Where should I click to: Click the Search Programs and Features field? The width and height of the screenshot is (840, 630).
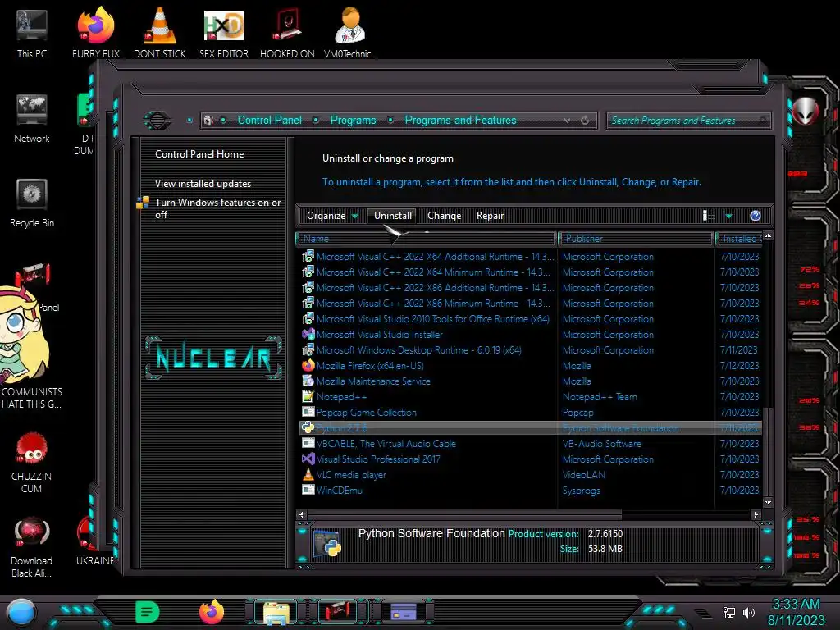click(x=688, y=121)
